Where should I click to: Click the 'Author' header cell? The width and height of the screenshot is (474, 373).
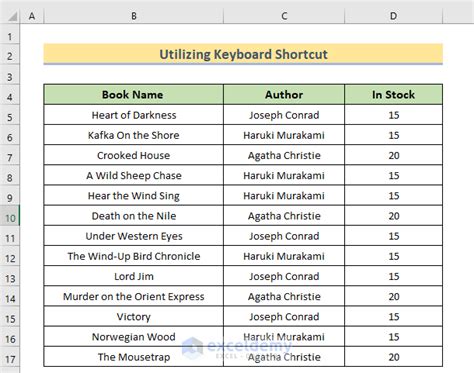[284, 94]
